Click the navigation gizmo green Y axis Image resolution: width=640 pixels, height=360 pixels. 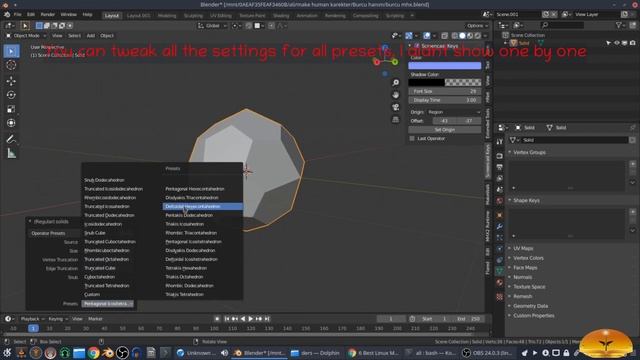tap(395, 62)
